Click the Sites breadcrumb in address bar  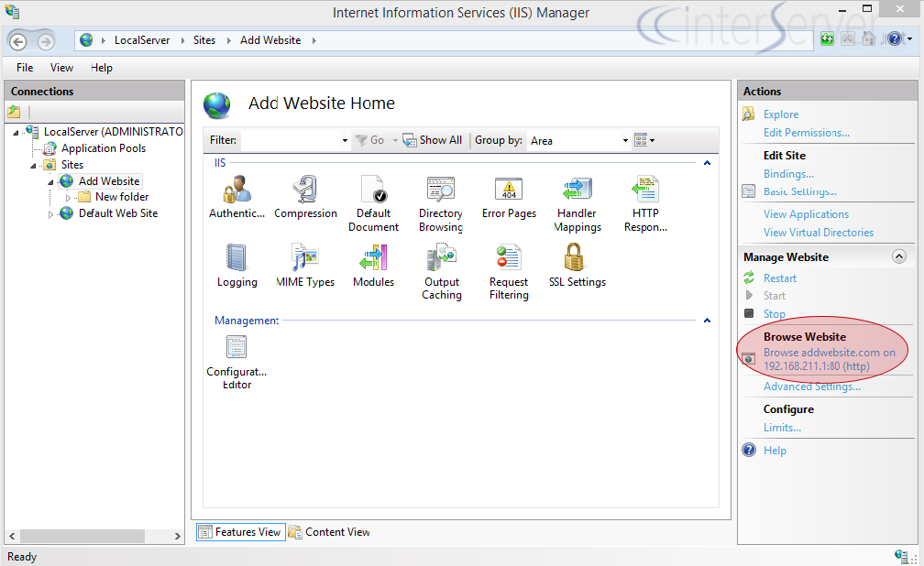[x=203, y=40]
